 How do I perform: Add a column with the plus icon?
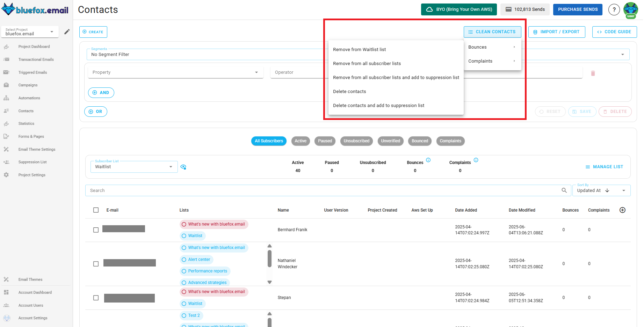(623, 210)
